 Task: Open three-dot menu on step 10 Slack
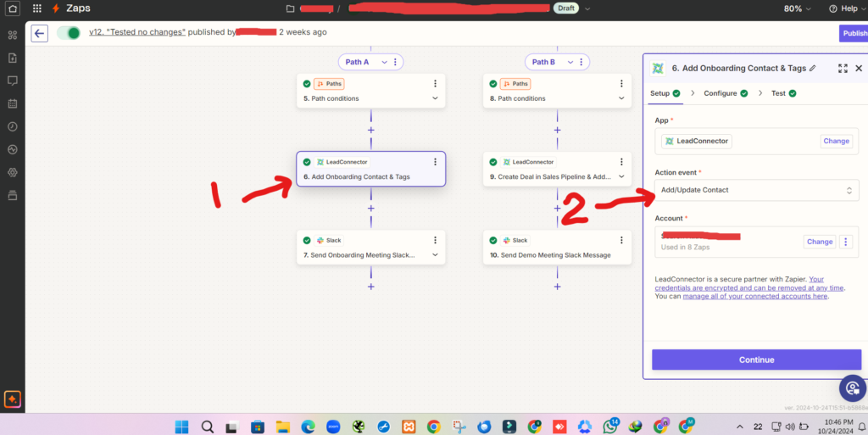[x=621, y=240]
